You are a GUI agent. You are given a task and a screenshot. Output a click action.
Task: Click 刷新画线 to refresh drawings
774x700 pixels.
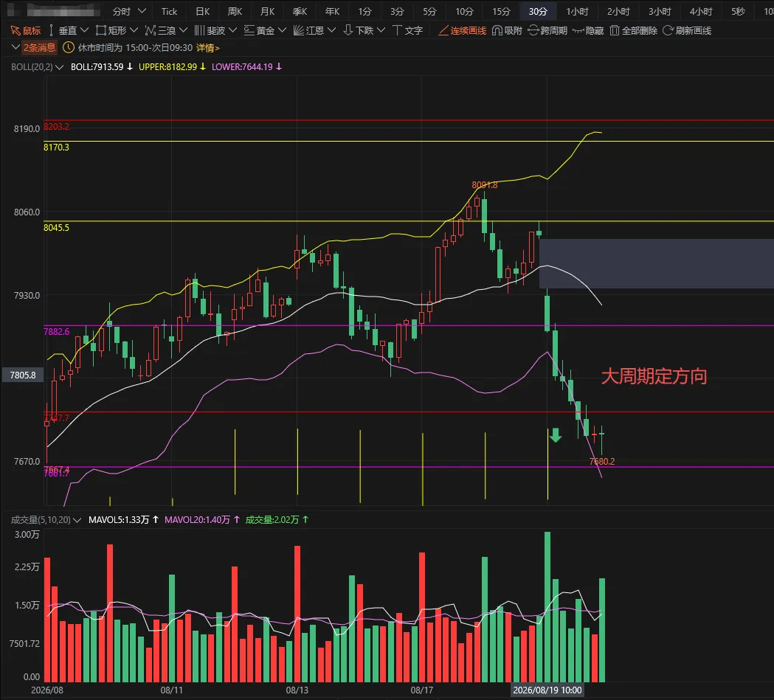click(x=687, y=30)
